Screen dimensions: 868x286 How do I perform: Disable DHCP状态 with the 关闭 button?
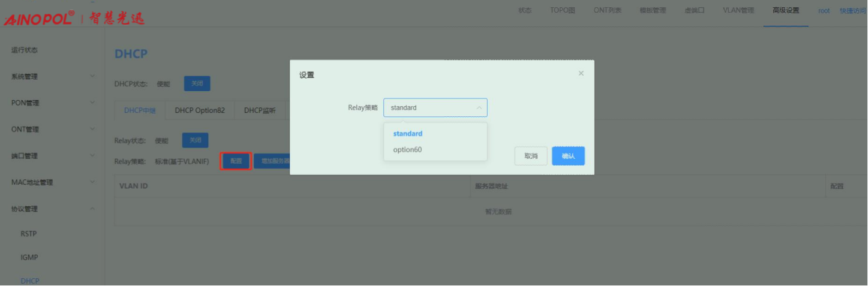pyautogui.click(x=197, y=84)
